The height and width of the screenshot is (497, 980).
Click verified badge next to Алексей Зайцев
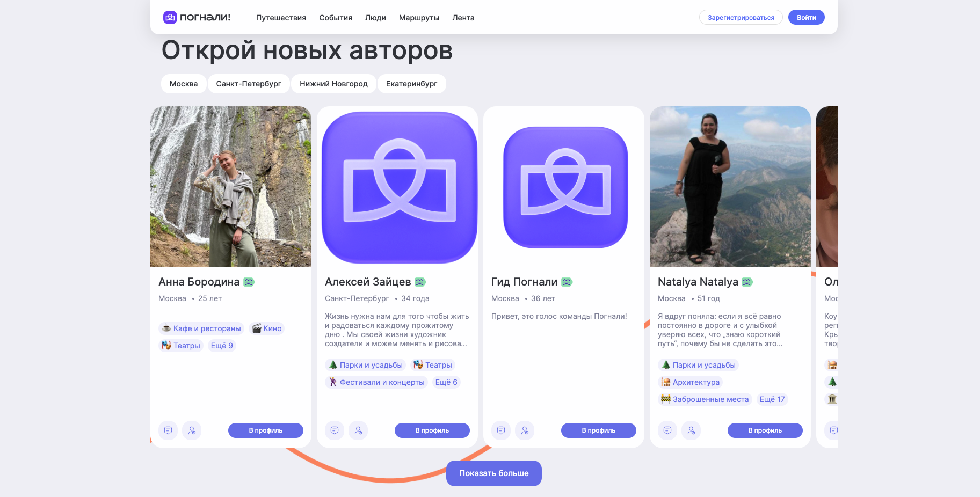[420, 282]
